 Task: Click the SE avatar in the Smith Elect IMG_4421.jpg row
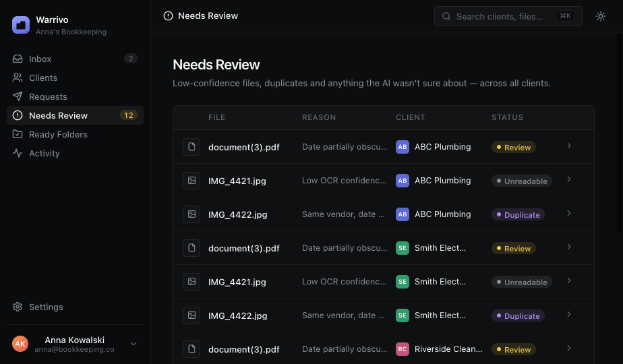403,282
